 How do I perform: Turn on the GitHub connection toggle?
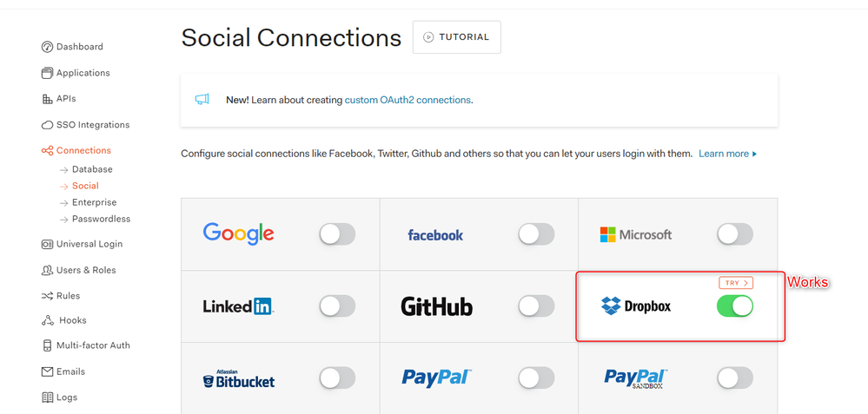point(536,306)
